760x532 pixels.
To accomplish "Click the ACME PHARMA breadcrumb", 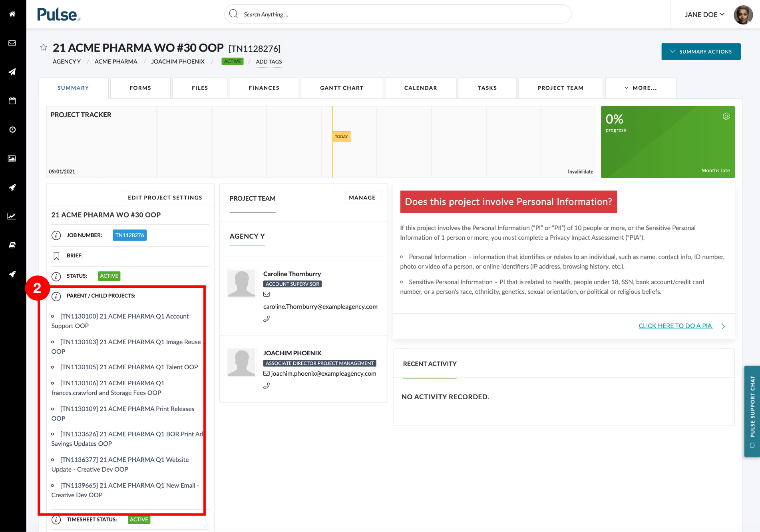I will coord(116,61).
